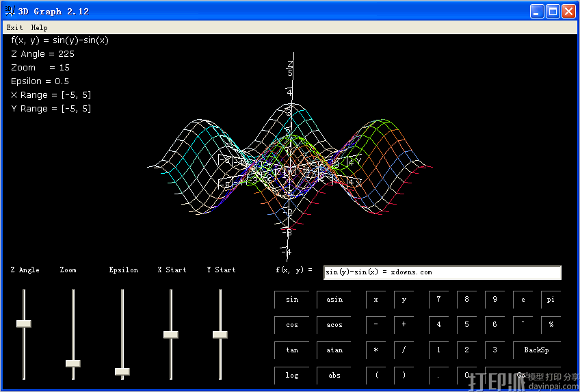Click digit 0 on keypad
Viewport: 580px width, 392px height.
click(467, 375)
